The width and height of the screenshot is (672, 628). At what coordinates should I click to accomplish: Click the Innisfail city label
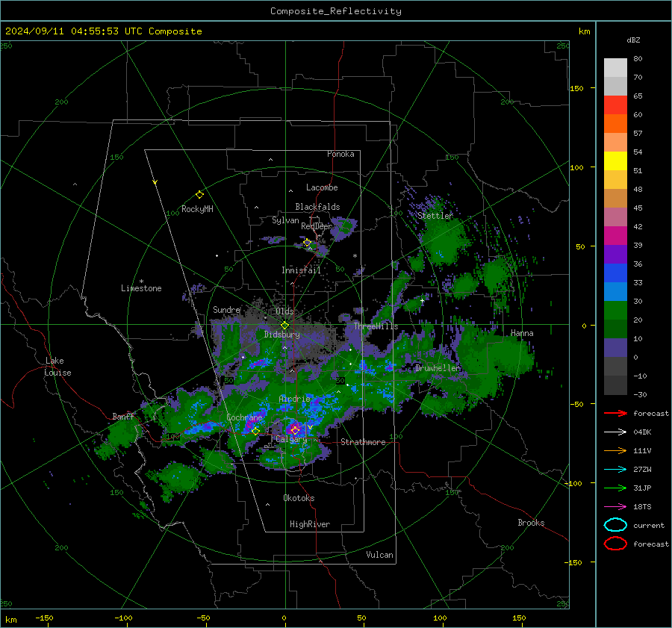[x=301, y=270]
